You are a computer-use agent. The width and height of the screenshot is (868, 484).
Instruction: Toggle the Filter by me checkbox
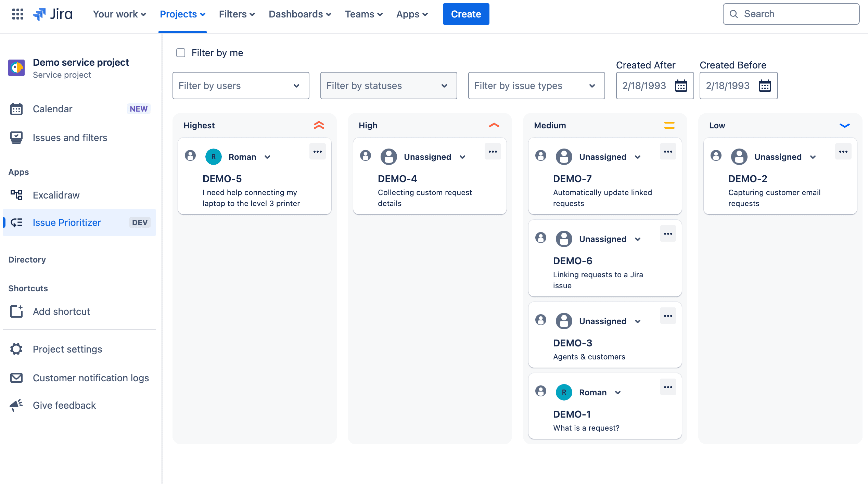tap(181, 53)
